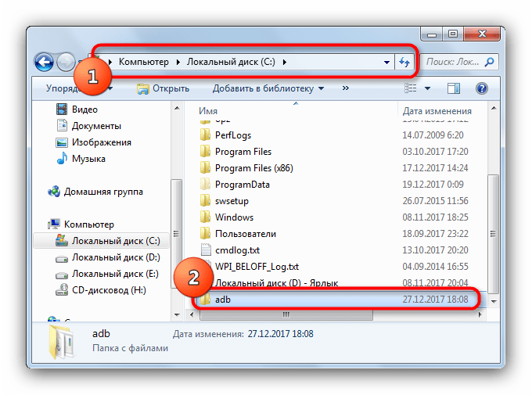Click the 19.12.2017 0:09 date cell
The height and width of the screenshot is (395, 532).
point(433,185)
